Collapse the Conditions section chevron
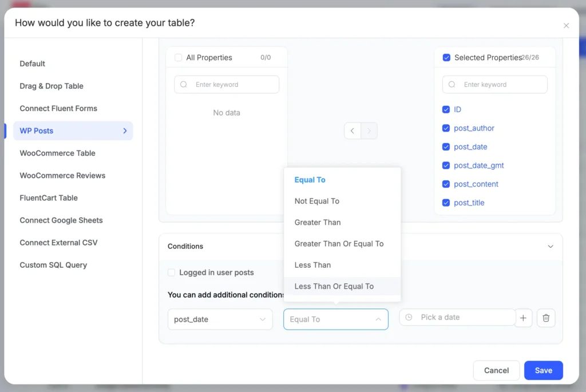The height and width of the screenshot is (392, 586). click(550, 247)
